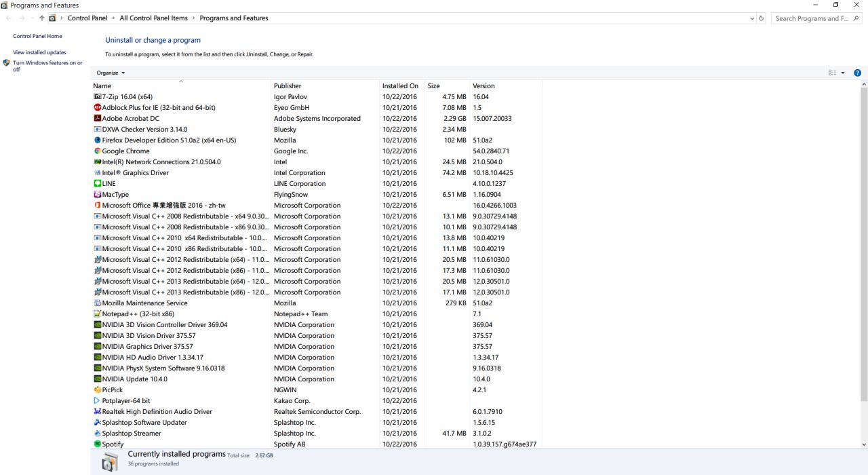
Task: Select Microsoft Visual C++ 2010 x86 row
Action: [x=317, y=249]
